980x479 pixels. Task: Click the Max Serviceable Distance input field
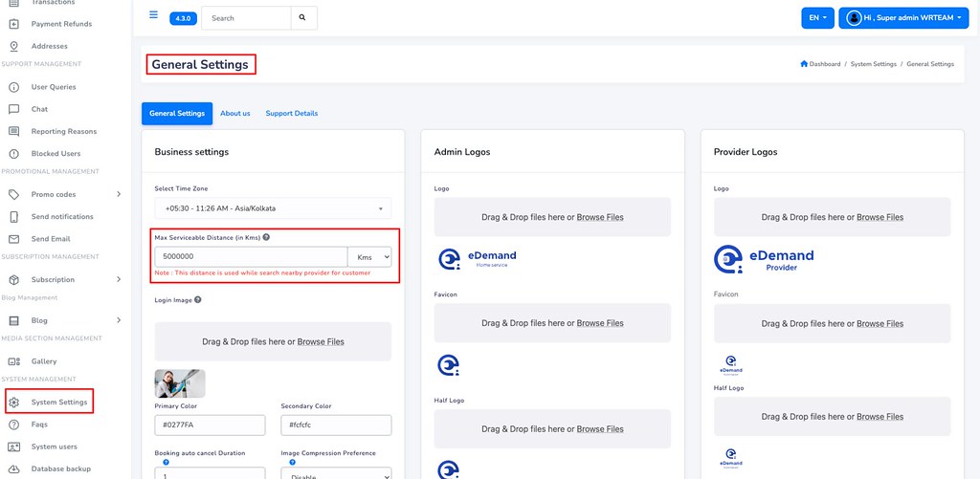(x=250, y=257)
